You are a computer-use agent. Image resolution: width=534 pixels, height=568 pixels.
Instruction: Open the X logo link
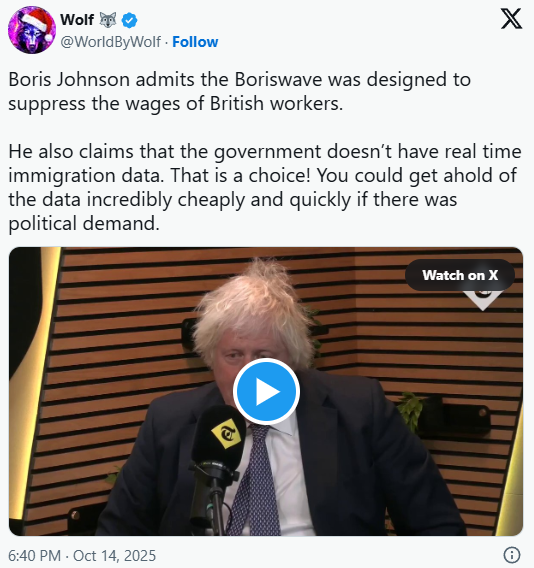511,19
